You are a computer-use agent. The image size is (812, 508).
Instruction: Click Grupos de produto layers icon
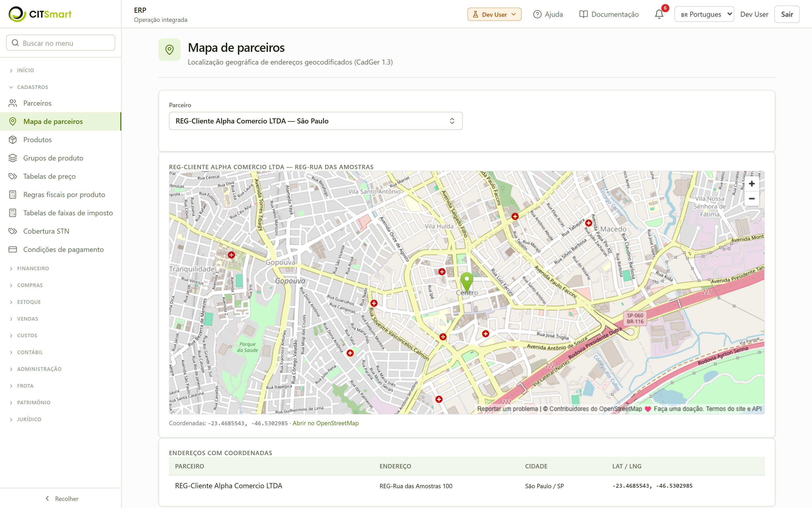tap(13, 158)
